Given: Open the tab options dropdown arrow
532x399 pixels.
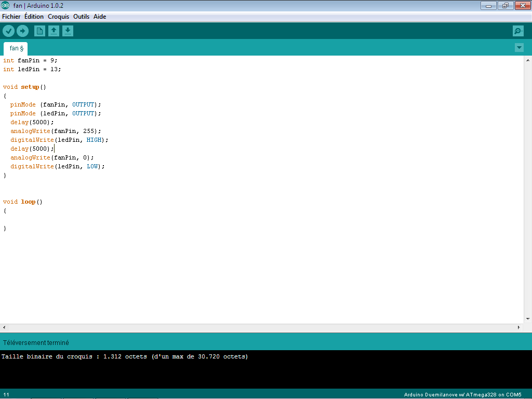Looking at the screenshot, I should 519,47.
